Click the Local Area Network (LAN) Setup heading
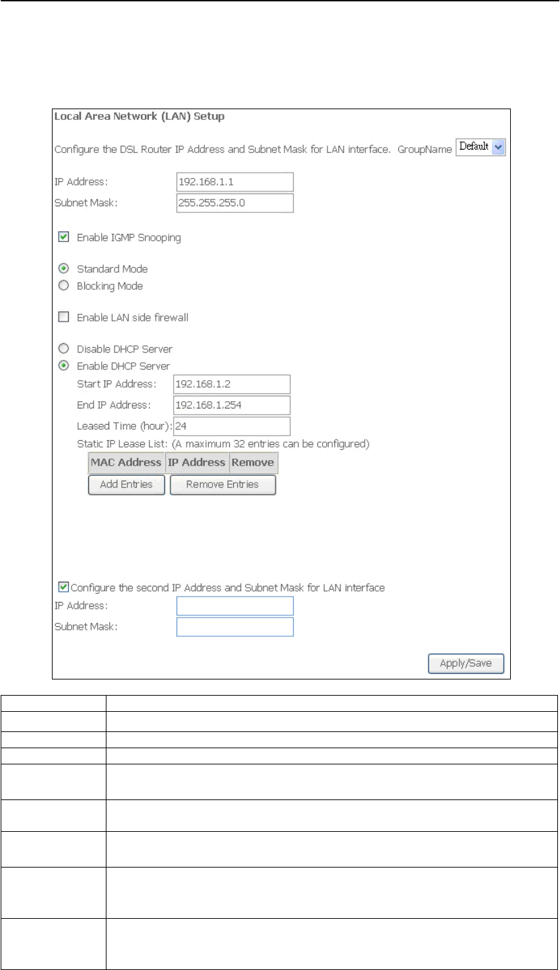 click(139, 117)
